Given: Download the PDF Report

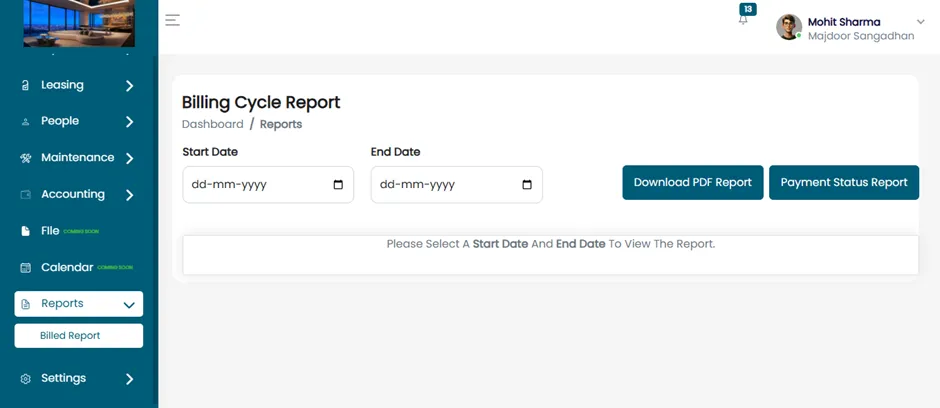Looking at the screenshot, I should point(692,182).
